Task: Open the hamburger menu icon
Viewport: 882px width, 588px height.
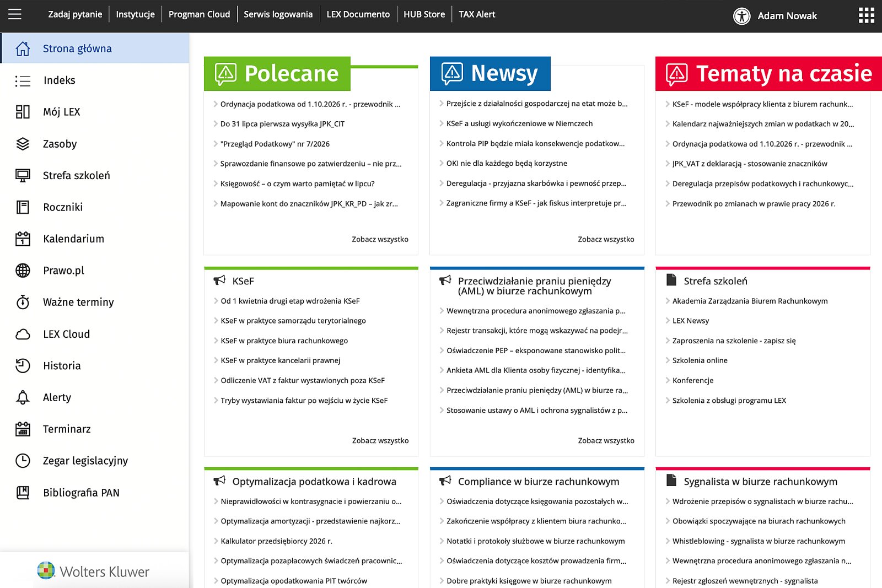Action: coord(15,14)
